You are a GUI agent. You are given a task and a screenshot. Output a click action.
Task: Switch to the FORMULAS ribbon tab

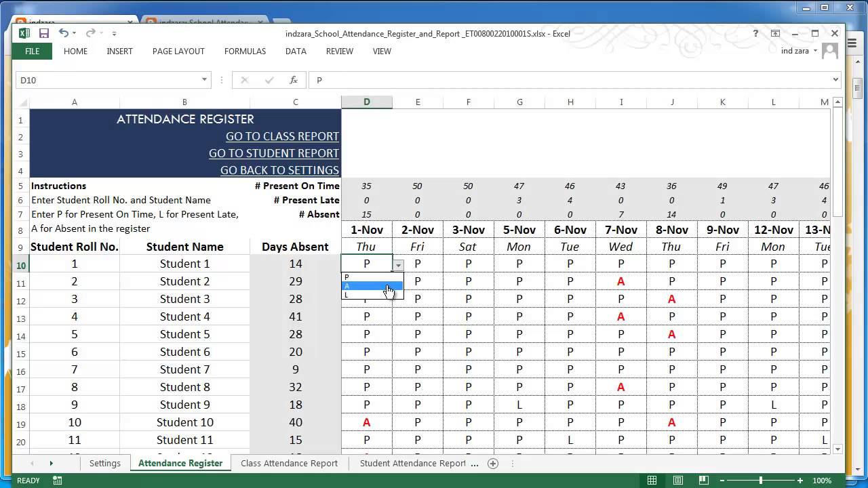click(245, 52)
